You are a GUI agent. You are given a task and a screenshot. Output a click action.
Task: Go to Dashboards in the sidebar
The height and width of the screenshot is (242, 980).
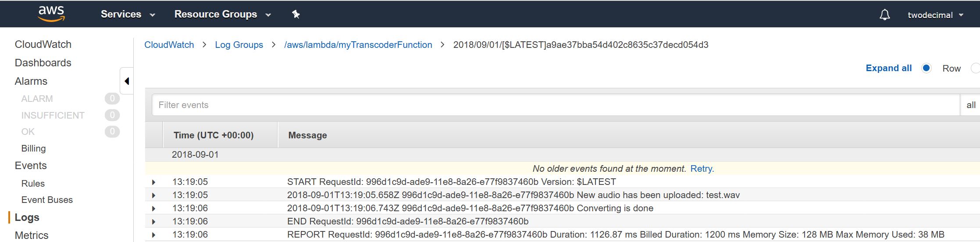43,63
